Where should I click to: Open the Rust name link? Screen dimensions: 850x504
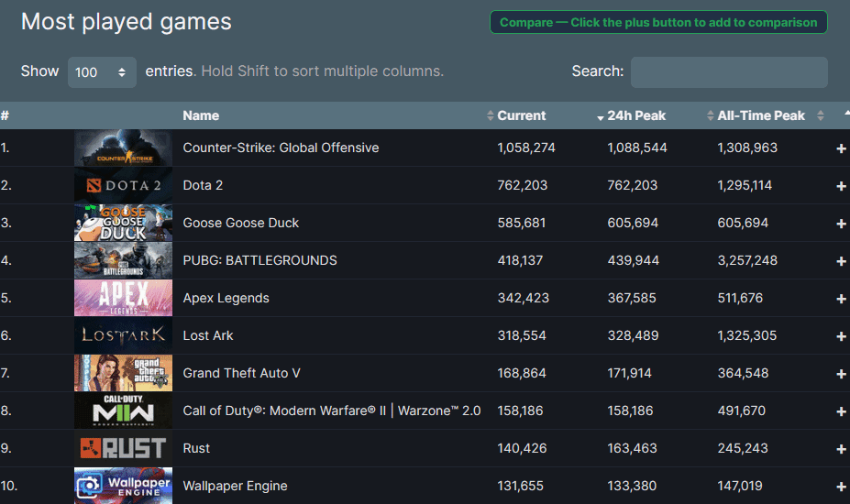tap(196, 448)
